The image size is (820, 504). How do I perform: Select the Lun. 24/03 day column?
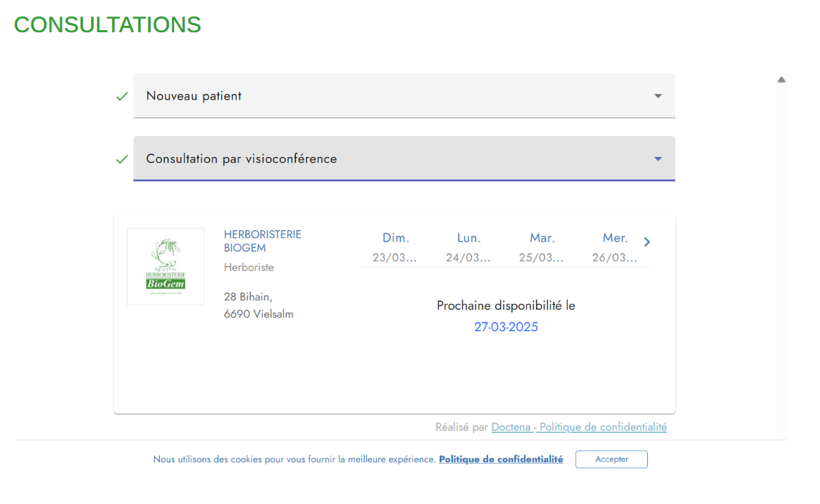(469, 247)
